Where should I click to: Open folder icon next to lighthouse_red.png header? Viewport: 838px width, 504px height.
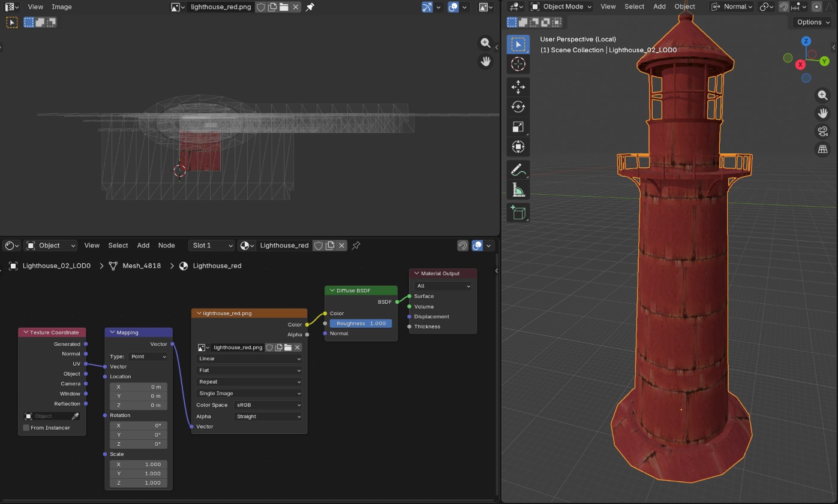coord(284,7)
